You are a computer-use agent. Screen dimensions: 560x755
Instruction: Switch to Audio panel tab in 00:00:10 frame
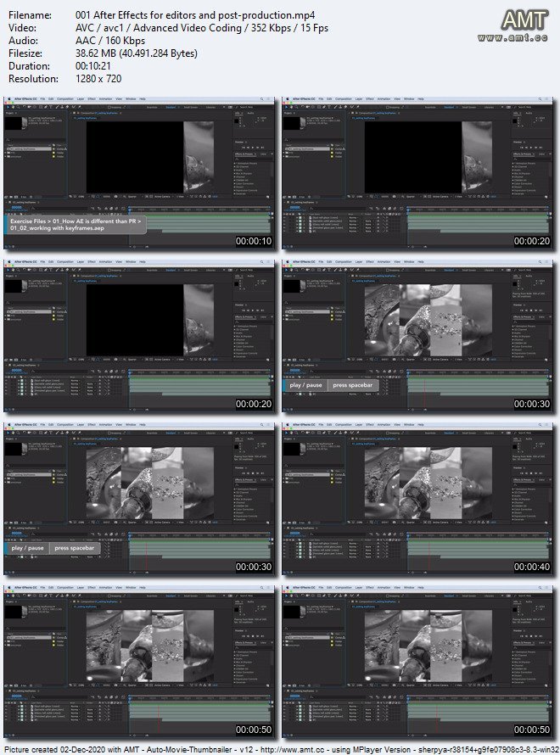[x=250, y=113]
